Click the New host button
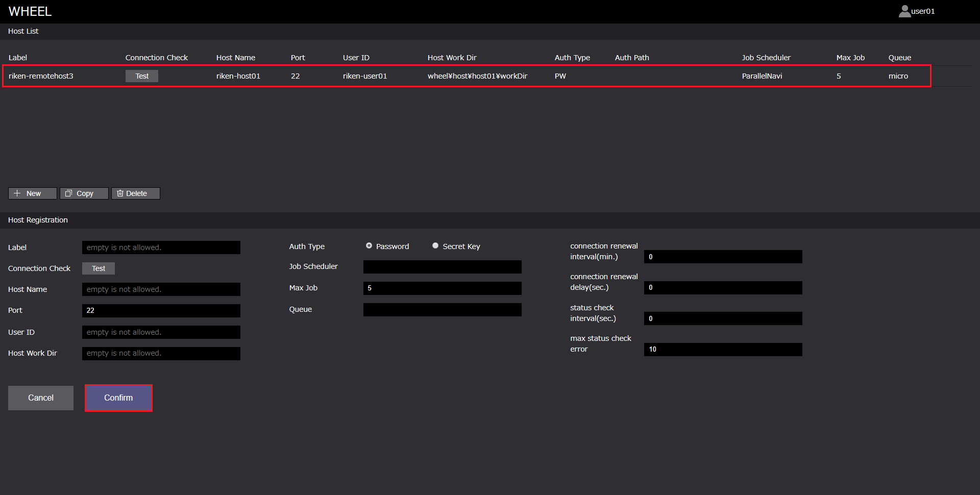 (33, 193)
